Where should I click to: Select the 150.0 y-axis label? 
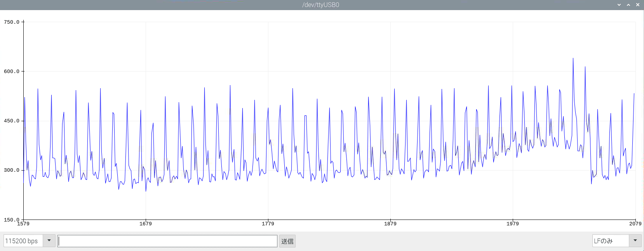pos(12,220)
